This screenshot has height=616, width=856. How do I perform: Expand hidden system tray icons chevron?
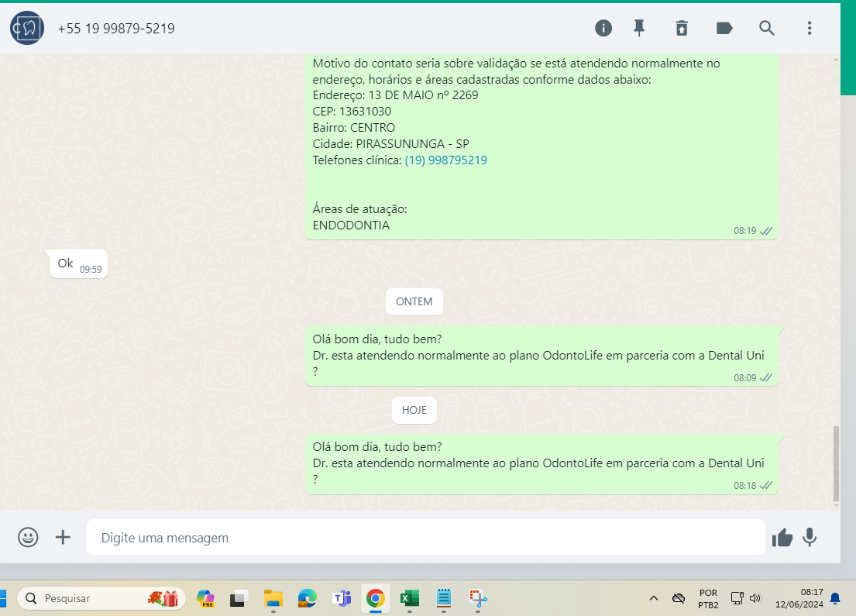(654, 598)
